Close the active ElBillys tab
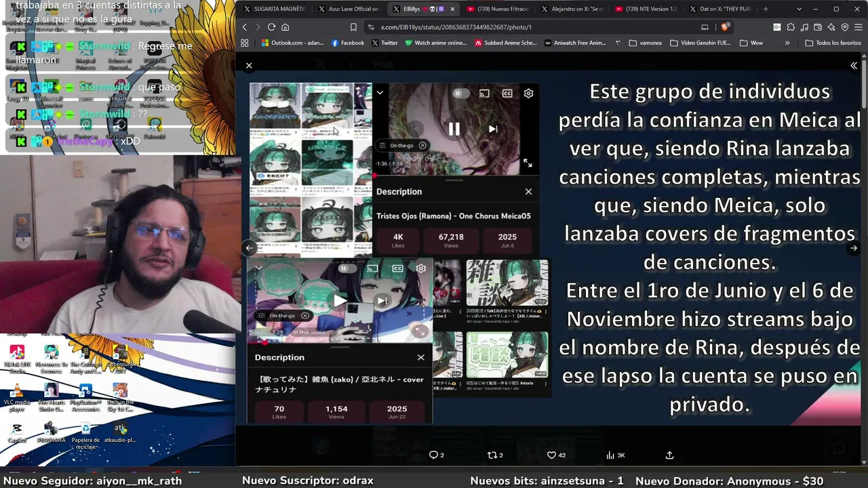The image size is (868, 488). [x=452, y=9]
